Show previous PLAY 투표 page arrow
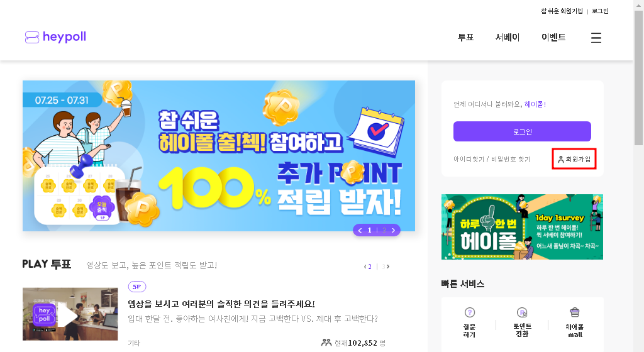The image size is (644, 352). (365, 267)
